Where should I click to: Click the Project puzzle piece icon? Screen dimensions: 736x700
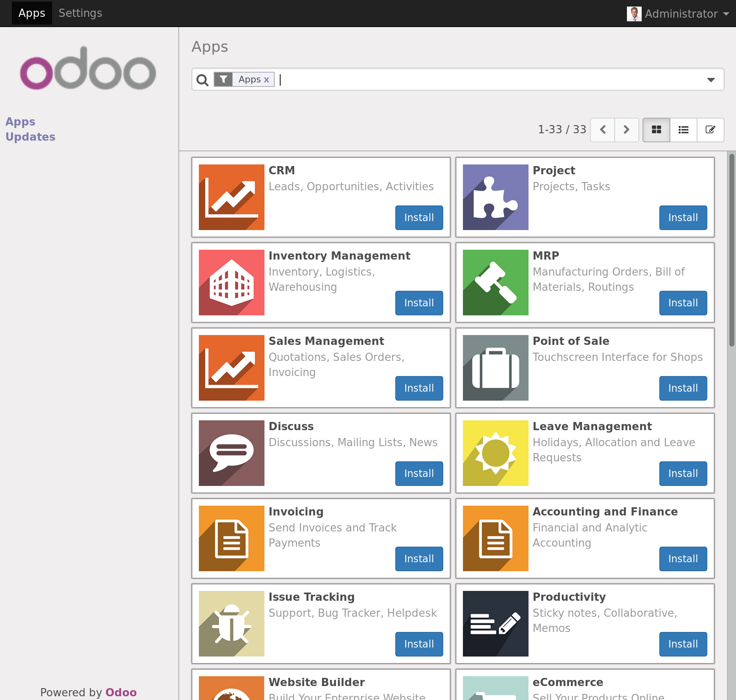click(x=495, y=197)
